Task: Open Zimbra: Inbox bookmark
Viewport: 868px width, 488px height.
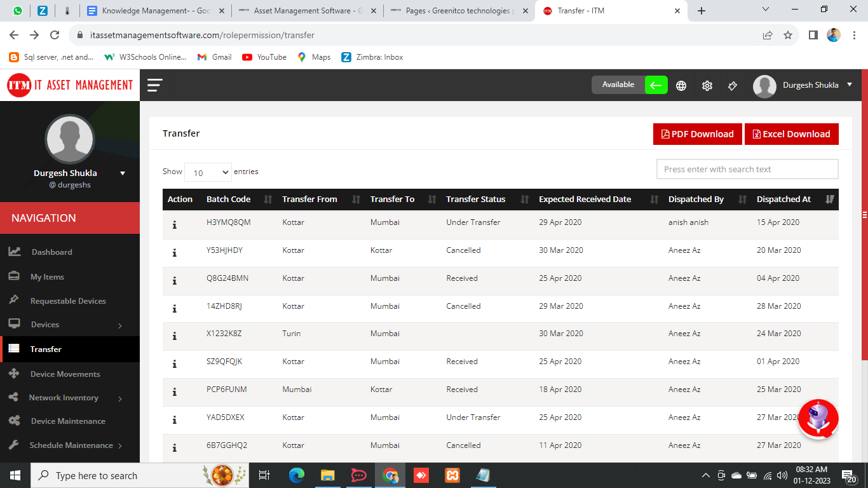Action: point(372,57)
